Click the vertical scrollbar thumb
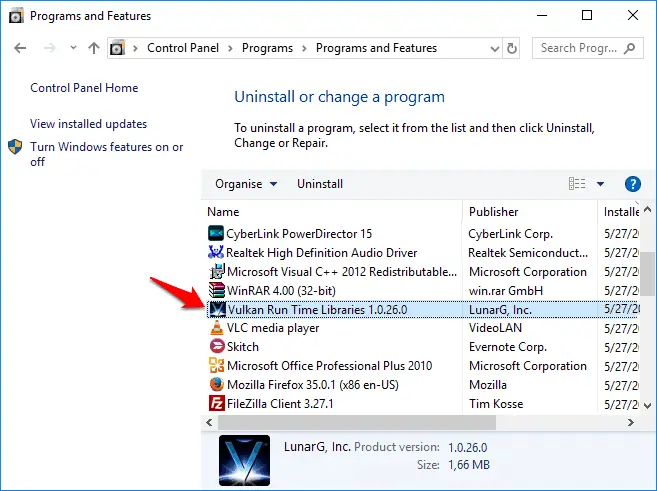 point(647,273)
